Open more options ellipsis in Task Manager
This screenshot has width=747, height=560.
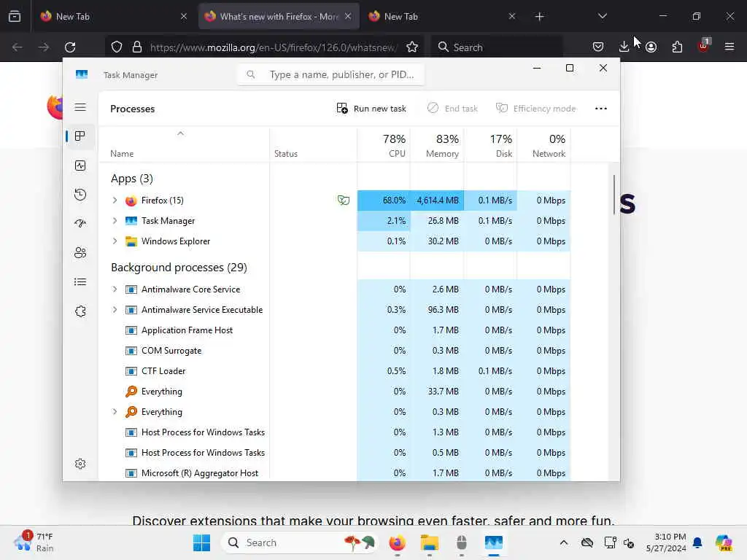(601, 109)
